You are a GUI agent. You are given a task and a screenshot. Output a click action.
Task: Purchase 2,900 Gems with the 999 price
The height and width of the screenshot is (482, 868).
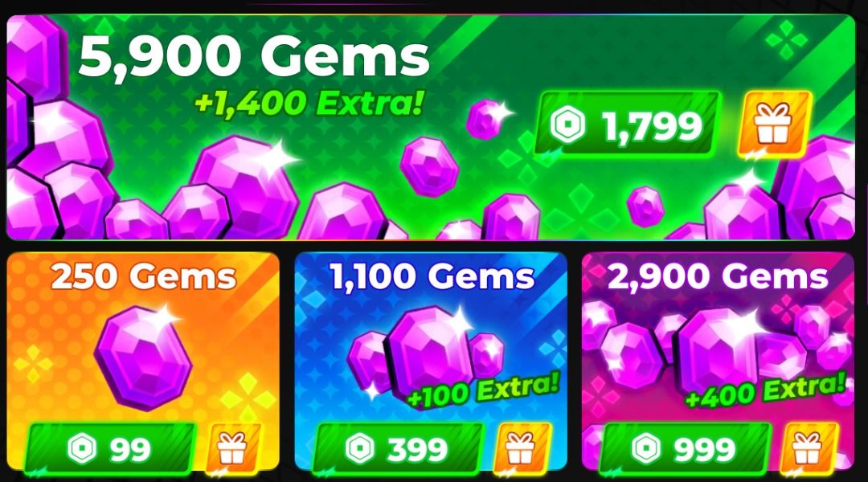coord(686,448)
